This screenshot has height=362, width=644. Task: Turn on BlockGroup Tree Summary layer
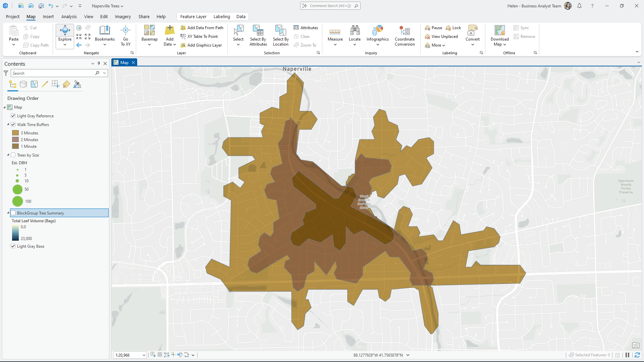[13, 213]
